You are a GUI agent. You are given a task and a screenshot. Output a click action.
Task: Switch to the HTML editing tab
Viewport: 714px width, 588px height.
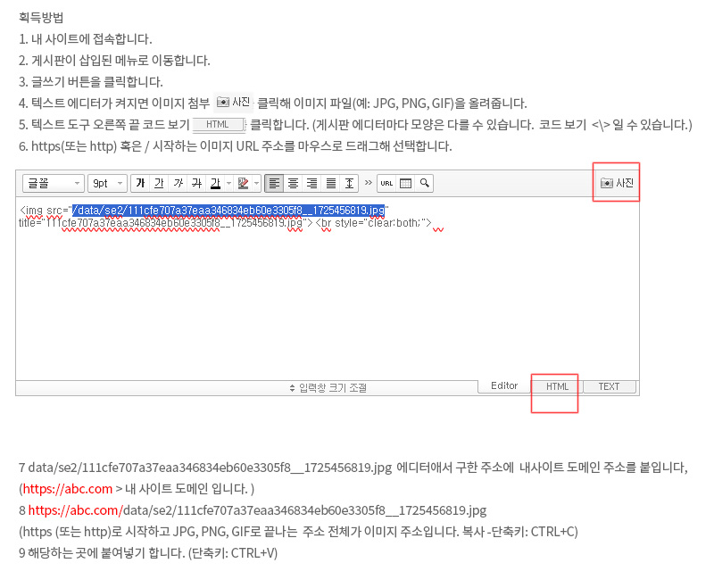(x=557, y=386)
